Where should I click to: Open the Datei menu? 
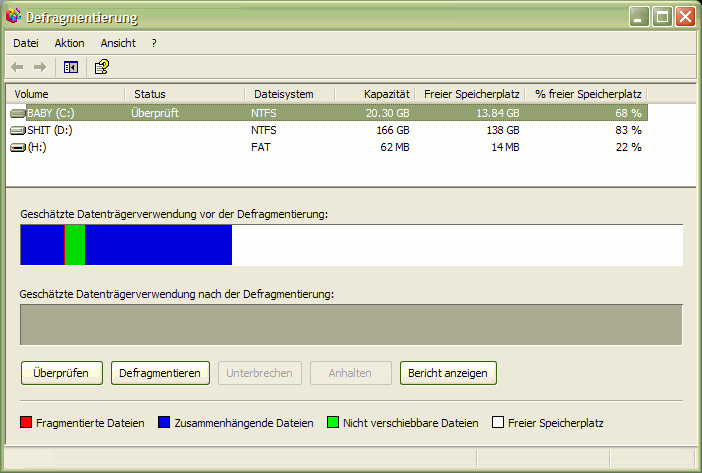point(25,43)
